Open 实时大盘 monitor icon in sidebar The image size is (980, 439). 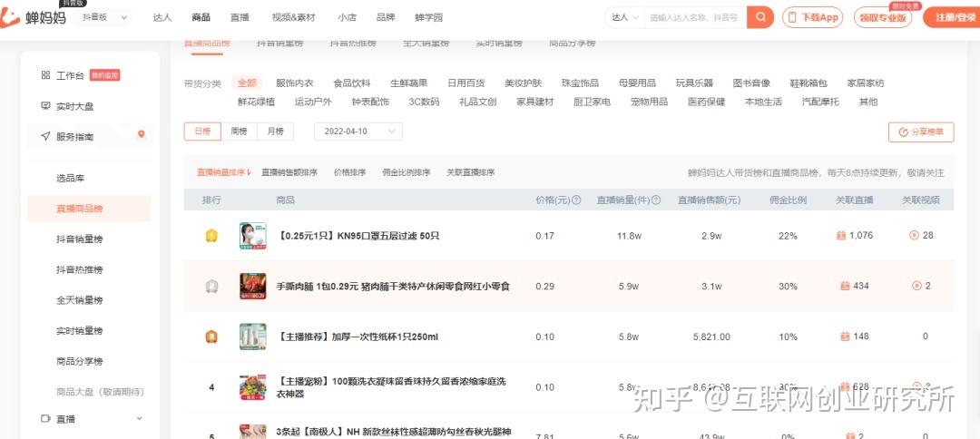[45, 105]
